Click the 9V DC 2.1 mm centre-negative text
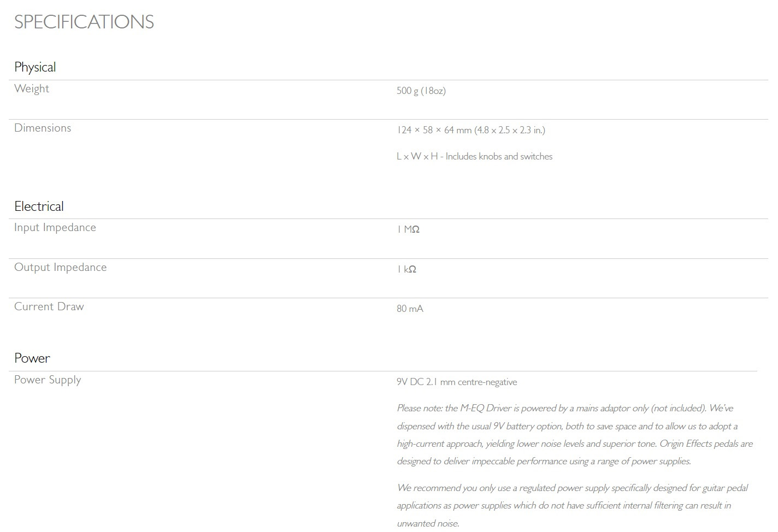The image size is (778, 532). pyautogui.click(x=457, y=382)
